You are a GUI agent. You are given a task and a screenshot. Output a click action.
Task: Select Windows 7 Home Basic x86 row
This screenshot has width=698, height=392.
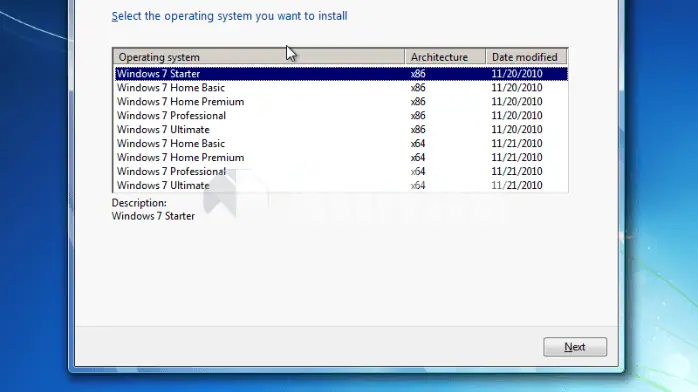click(341, 88)
